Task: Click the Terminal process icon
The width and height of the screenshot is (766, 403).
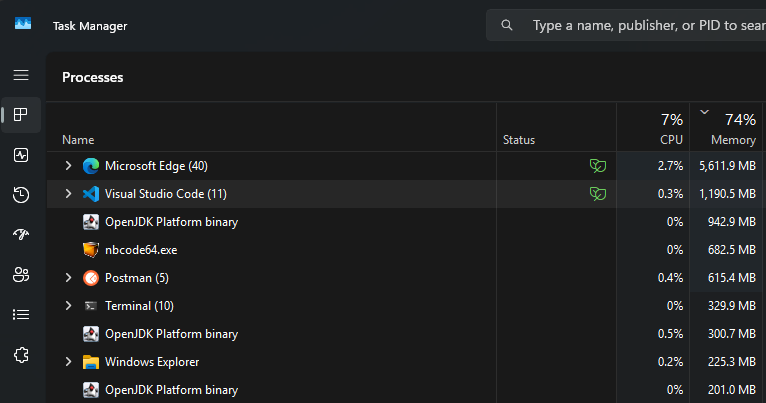Action: click(x=91, y=306)
